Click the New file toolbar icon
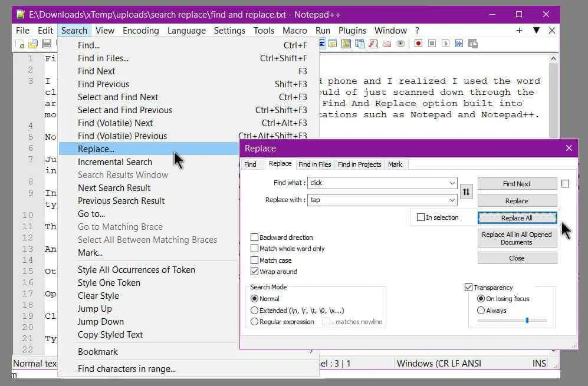This screenshot has width=588, height=386. pyautogui.click(x=20, y=44)
